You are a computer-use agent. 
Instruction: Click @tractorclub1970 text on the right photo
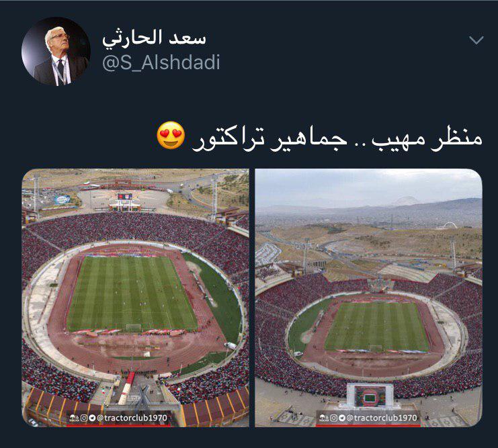pos(382,418)
